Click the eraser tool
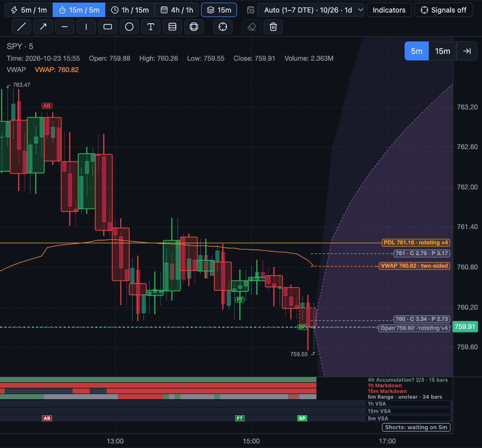 coord(252,27)
